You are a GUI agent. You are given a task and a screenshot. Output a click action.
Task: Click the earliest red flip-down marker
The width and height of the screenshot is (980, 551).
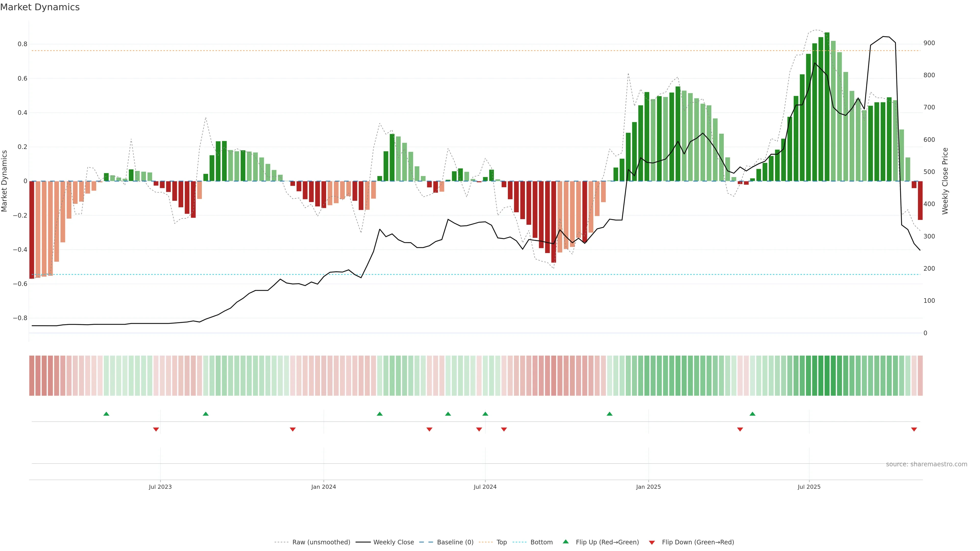point(156,429)
